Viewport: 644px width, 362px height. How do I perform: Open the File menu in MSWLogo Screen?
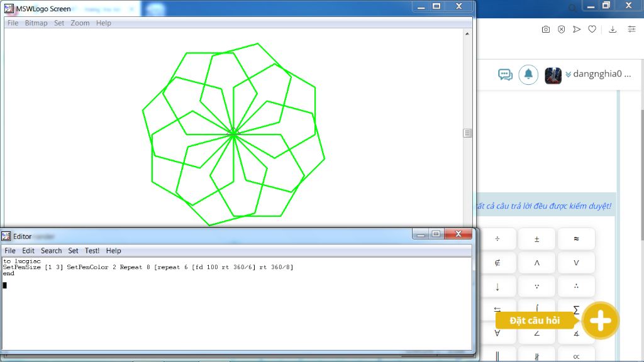13,23
